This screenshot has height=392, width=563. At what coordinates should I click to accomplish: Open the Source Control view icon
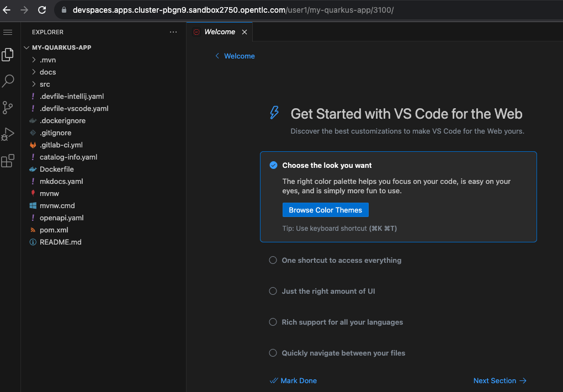[x=8, y=107]
